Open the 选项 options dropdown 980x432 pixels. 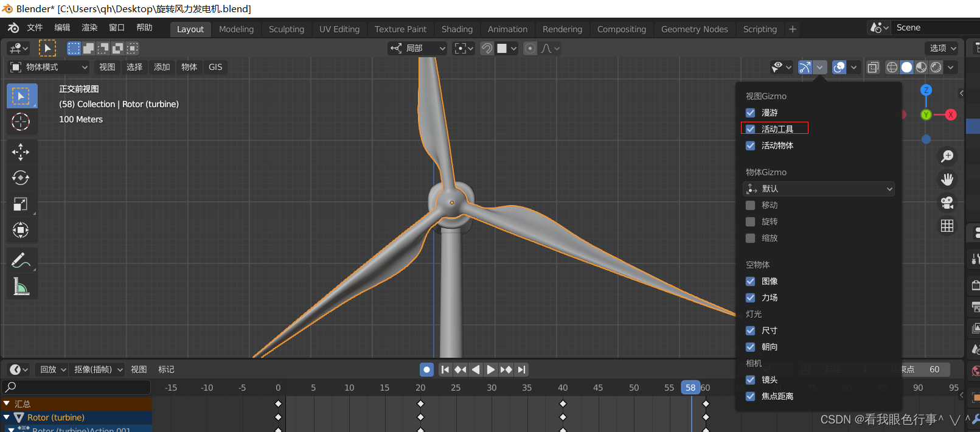[943, 48]
